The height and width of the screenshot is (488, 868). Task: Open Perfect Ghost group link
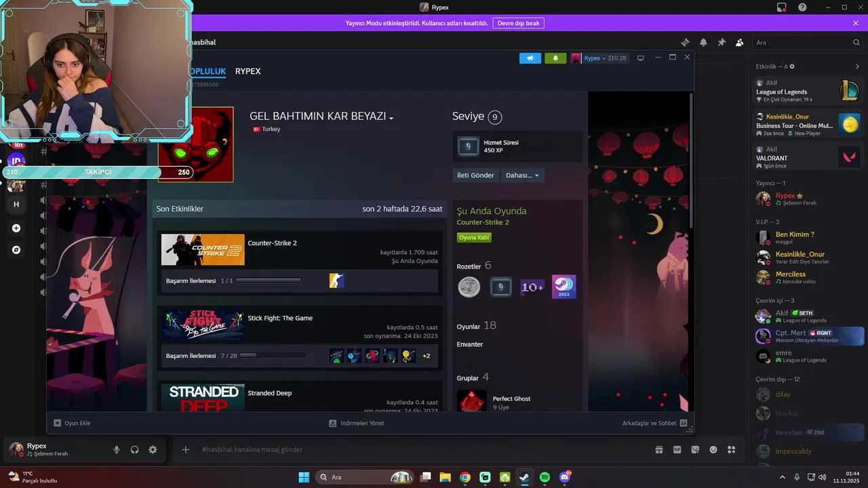511,399
